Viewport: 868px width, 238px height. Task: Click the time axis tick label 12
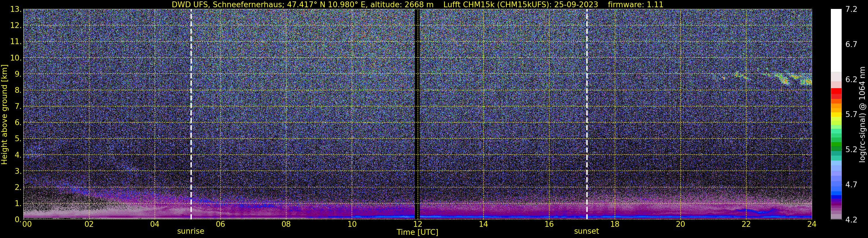click(417, 224)
